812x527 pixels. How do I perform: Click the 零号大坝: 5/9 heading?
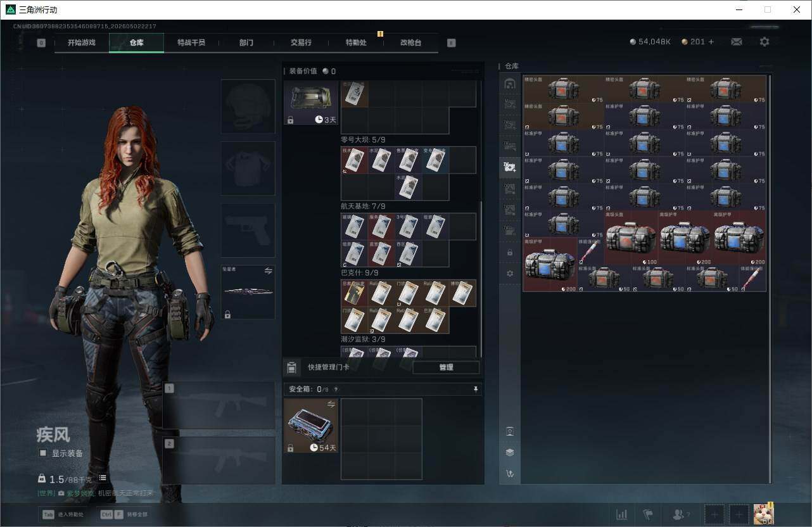tap(363, 140)
